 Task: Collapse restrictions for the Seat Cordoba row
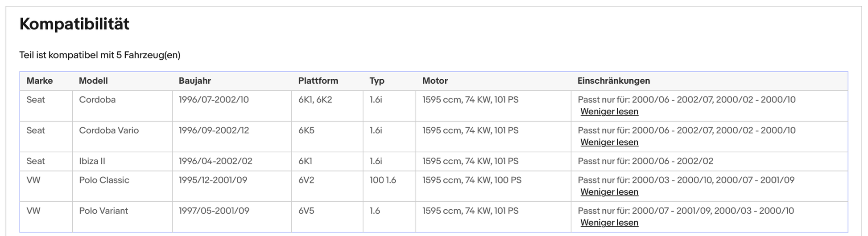[x=609, y=112]
